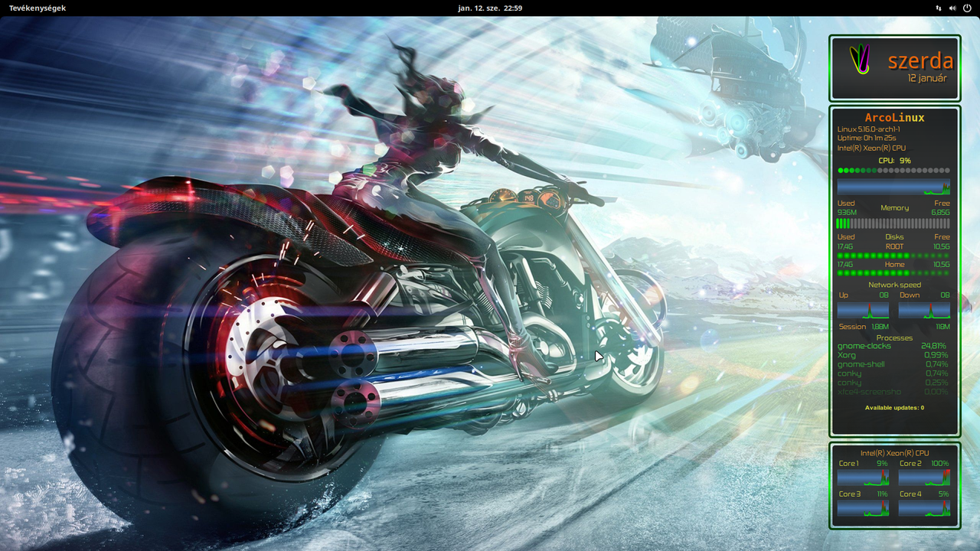980x551 pixels.
Task: Click the 'xfce4-screensho' process row
Action: [x=893, y=392]
